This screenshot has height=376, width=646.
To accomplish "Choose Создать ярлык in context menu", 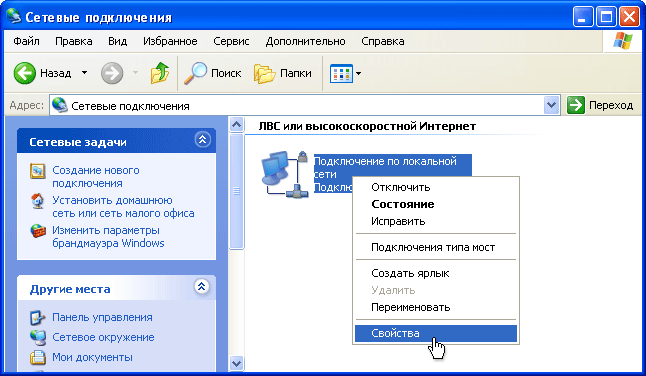I will [x=436, y=273].
